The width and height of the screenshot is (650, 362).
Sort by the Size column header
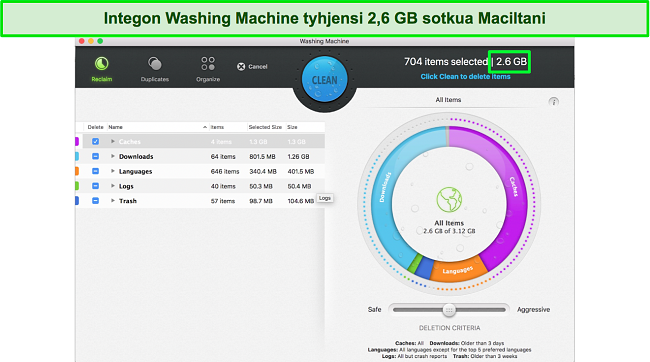tap(292, 127)
